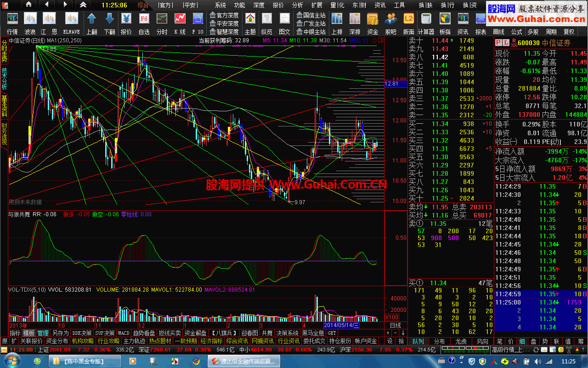Open the 图文 document icon
The width and height of the screenshot is (588, 368).
284,18
